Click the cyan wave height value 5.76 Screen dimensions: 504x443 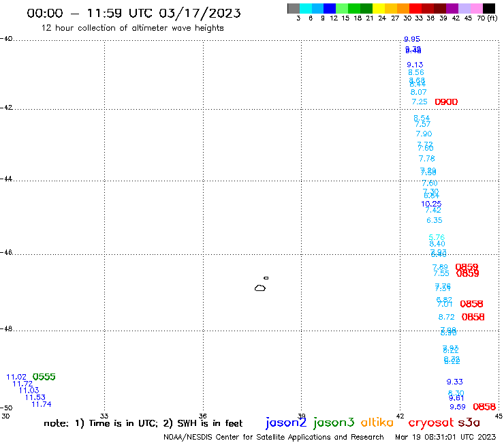click(437, 237)
